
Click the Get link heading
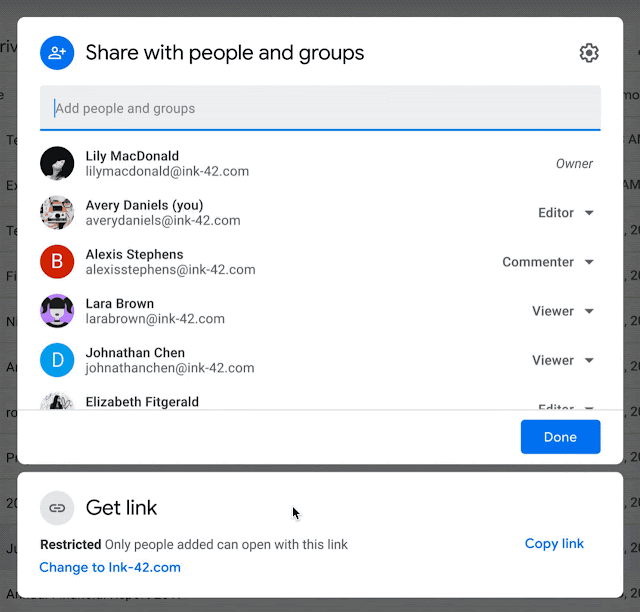coord(121,508)
